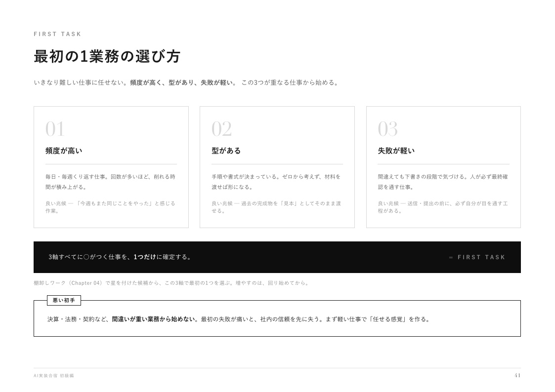Click the note '今週もまた同じことをやった'

click(110, 207)
